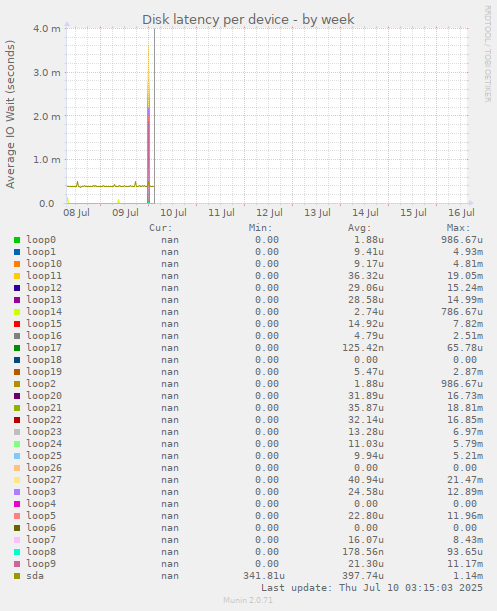497x611 pixels.
Task: Select the loop9 legend label
Action: (41, 564)
